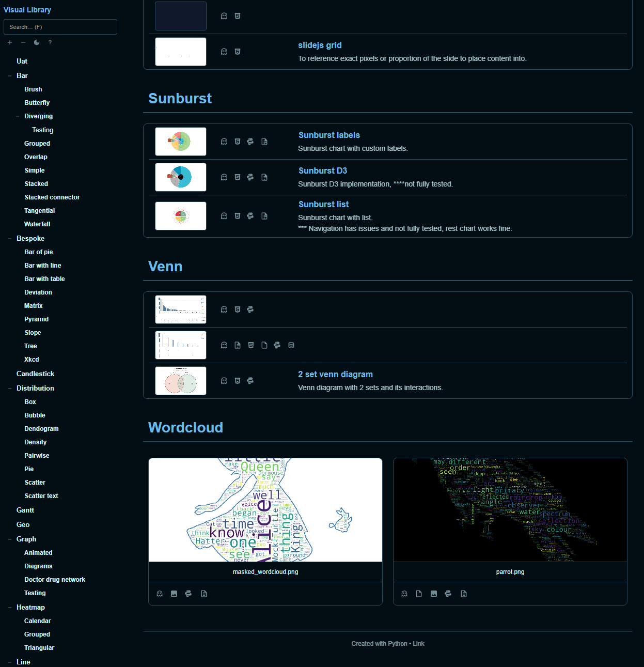The width and height of the screenshot is (644, 667).
Task: Collapse the Bar section
Action: 9,75
